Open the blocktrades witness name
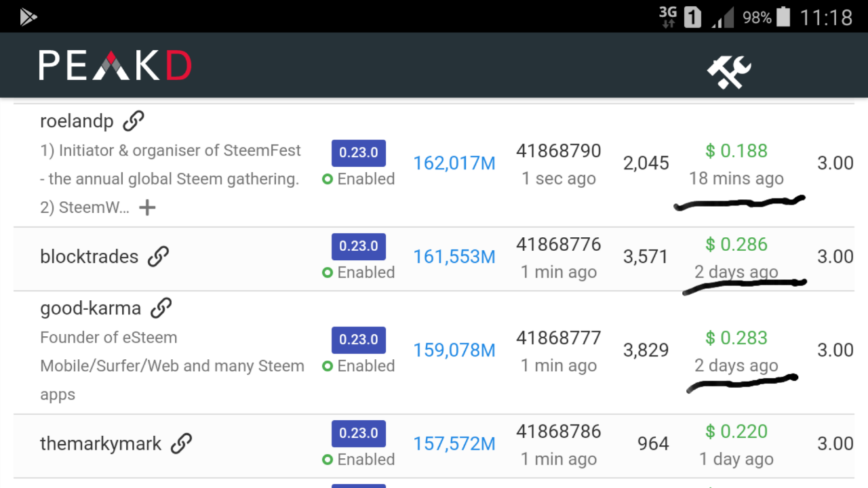 (89, 257)
